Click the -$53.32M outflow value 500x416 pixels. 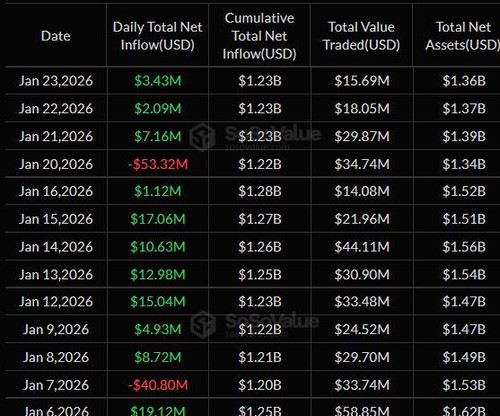point(158,164)
